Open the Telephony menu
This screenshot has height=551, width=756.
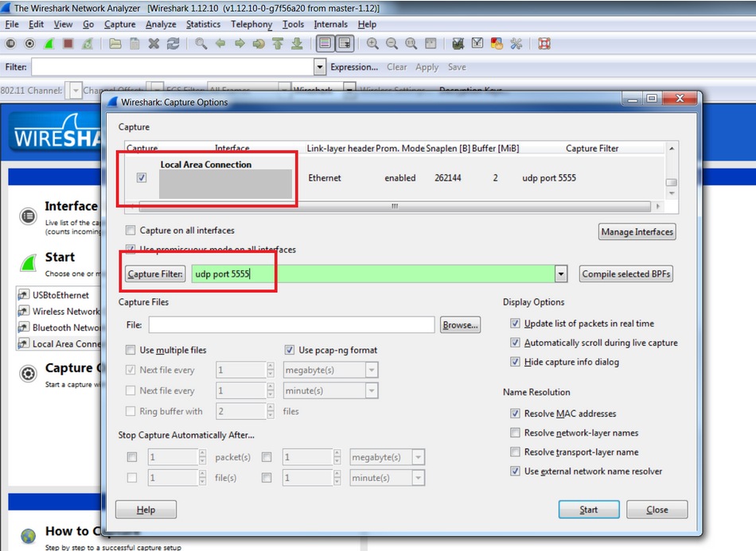coord(251,24)
